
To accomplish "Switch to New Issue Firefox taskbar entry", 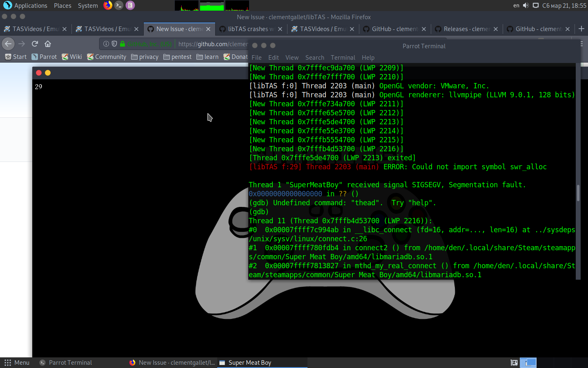I will point(172,363).
